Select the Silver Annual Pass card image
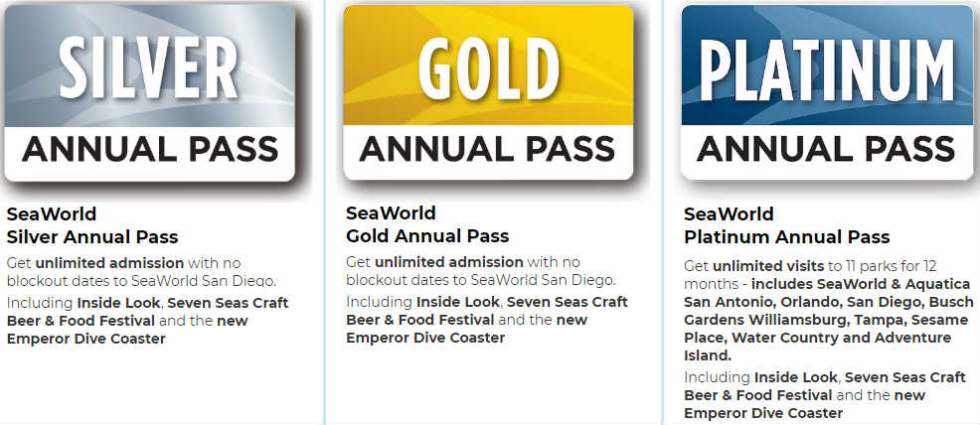The image size is (980, 425). (150, 92)
